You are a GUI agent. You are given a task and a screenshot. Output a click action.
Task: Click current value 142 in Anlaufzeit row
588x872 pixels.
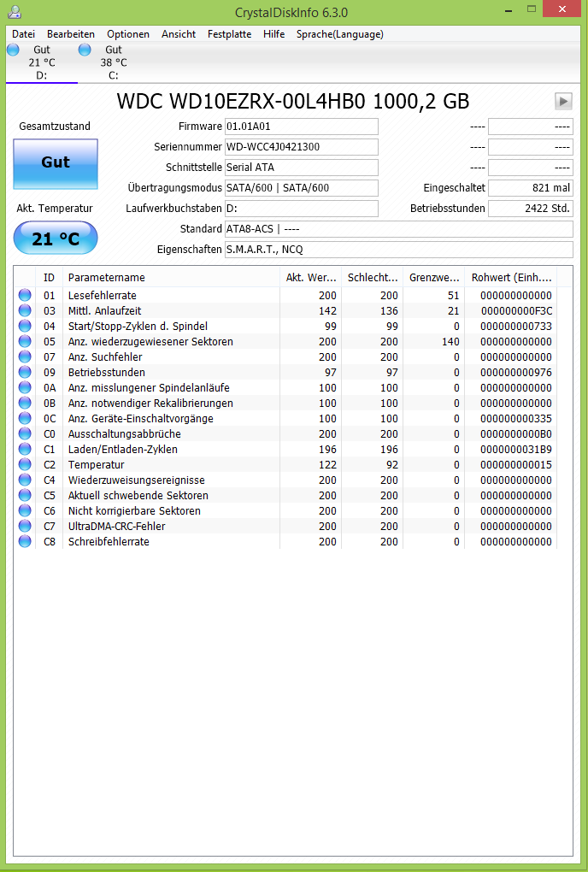tap(328, 311)
